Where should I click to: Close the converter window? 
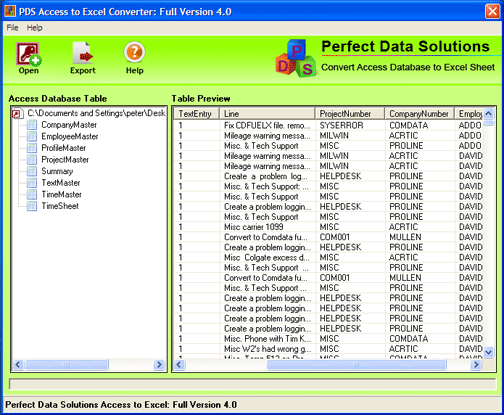pyautogui.click(x=492, y=11)
